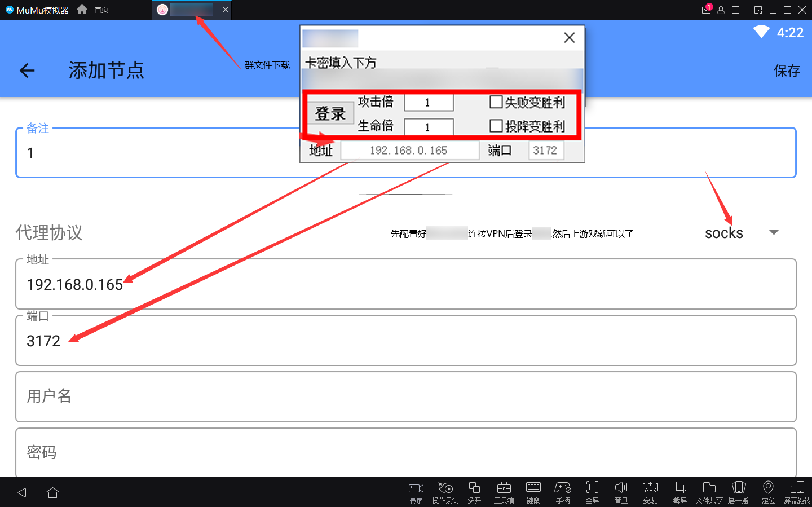
Task: Open 手柄 gamepad settings
Action: pos(563,492)
